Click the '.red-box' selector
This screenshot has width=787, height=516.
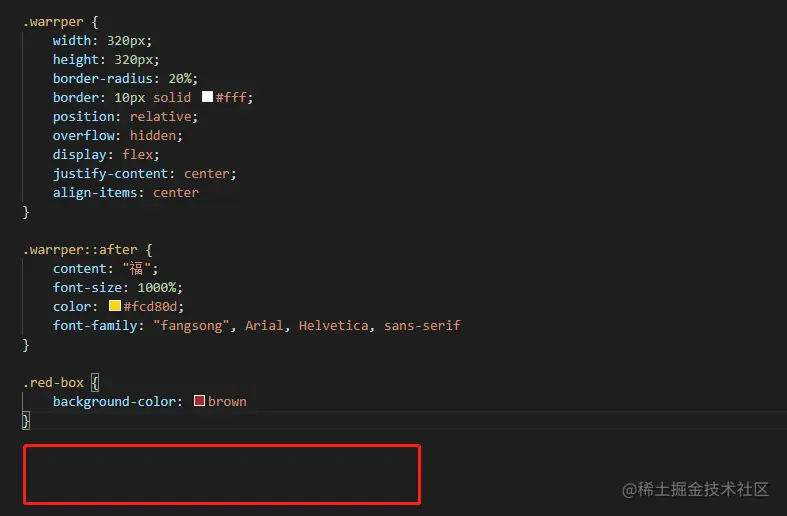pos(53,382)
